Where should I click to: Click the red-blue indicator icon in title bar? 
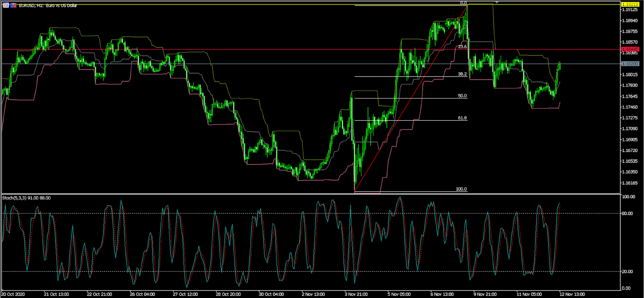coord(13,5)
